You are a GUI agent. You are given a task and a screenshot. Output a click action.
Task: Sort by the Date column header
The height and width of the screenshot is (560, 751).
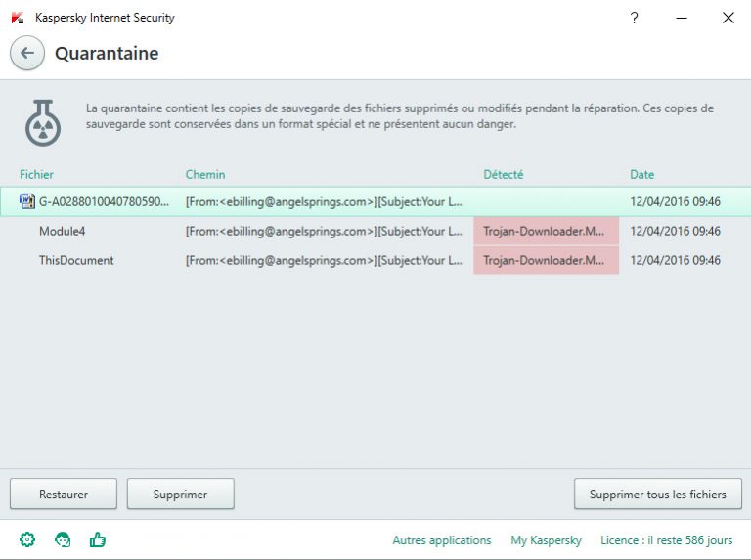(641, 175)
